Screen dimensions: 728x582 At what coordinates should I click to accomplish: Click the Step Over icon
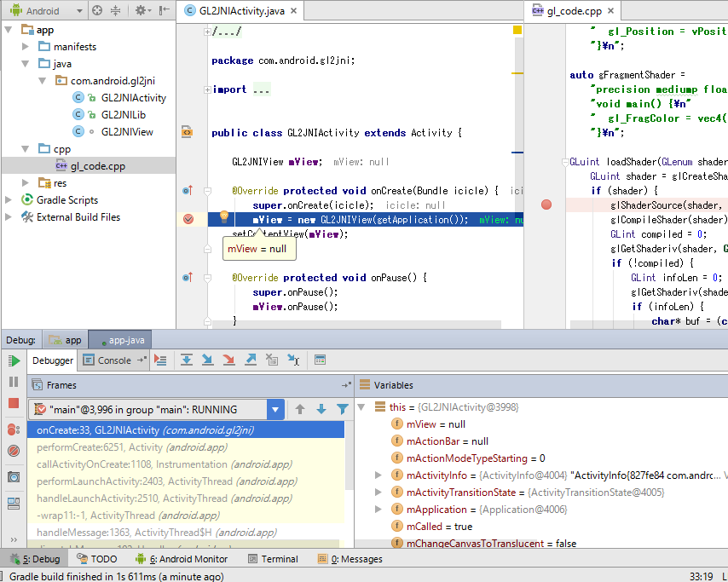[187, 360]
